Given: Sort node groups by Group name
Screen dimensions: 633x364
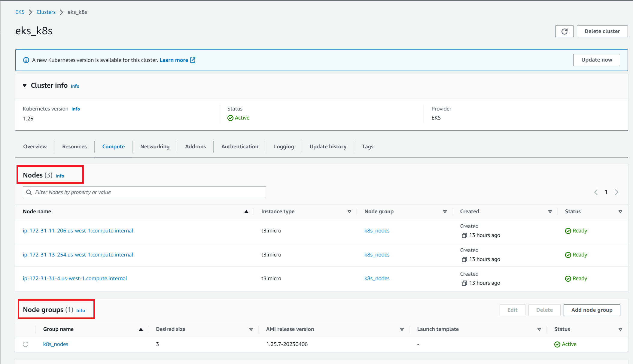Looking at the screenshot, I should pyautogui.click(x=141, y=329).
